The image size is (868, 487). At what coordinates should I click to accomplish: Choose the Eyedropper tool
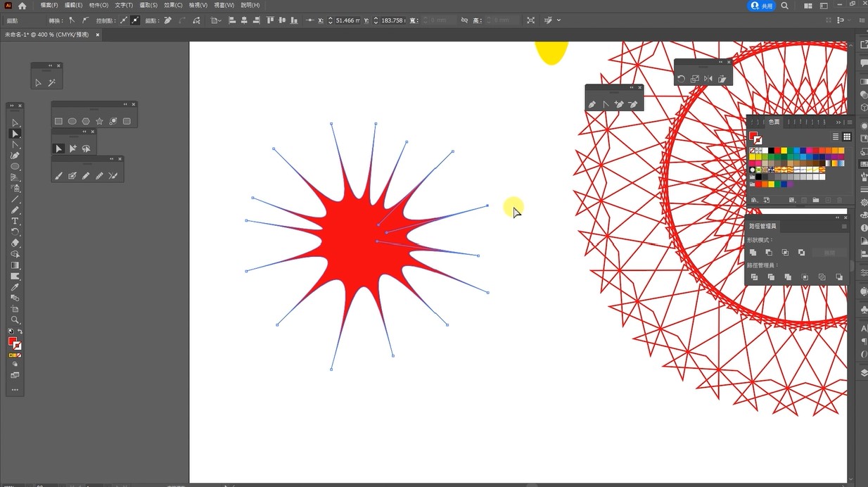pyautogui.click(x=15, y=287)
